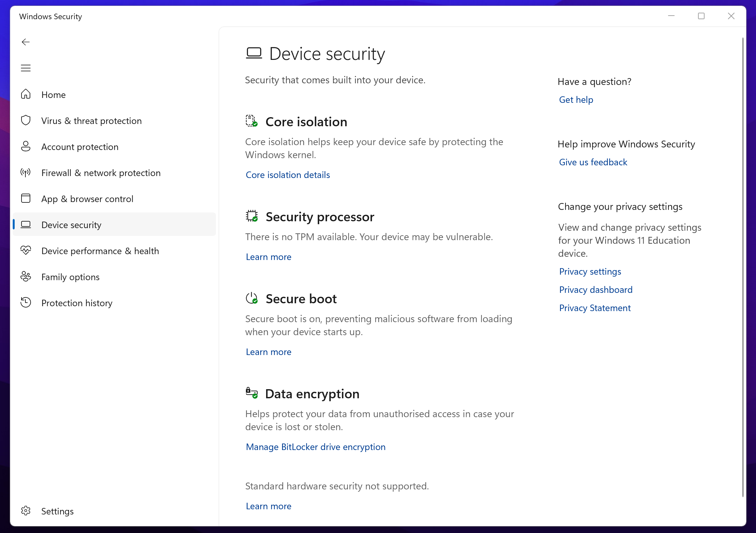Click Learn more under Secure boot
Screen dimensions: 756x533
pos(268,352)
